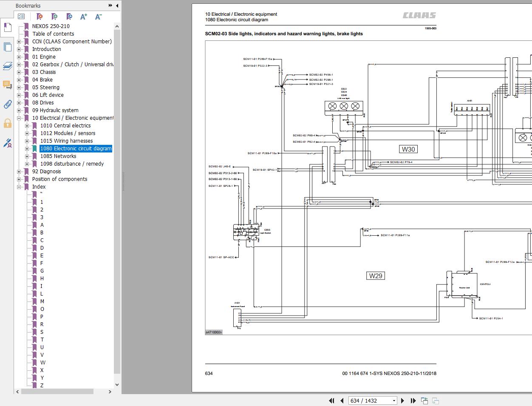The width and height of the screenshot is (532, 406).
Task: Jump to the first page
Action: pyautogui.click(x=331, y=400)
